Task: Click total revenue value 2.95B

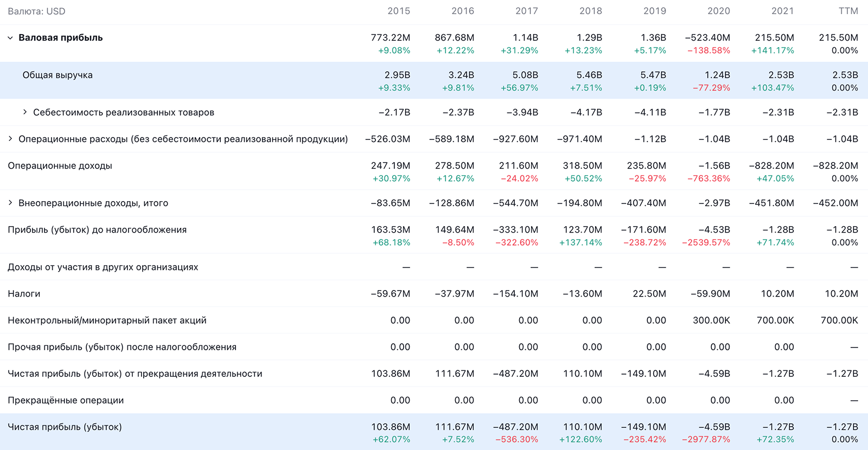Action: [398, 75]
